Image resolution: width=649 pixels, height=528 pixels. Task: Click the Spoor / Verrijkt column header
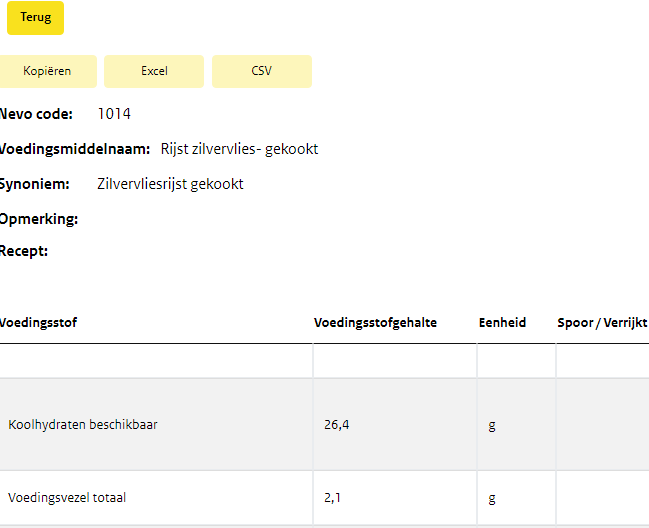[602, 323]
